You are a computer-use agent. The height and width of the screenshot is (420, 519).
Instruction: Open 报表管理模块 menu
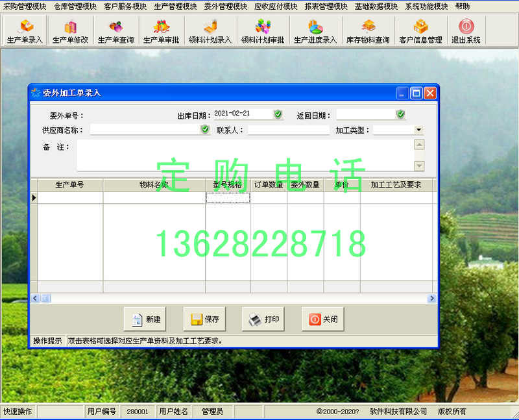326,6
